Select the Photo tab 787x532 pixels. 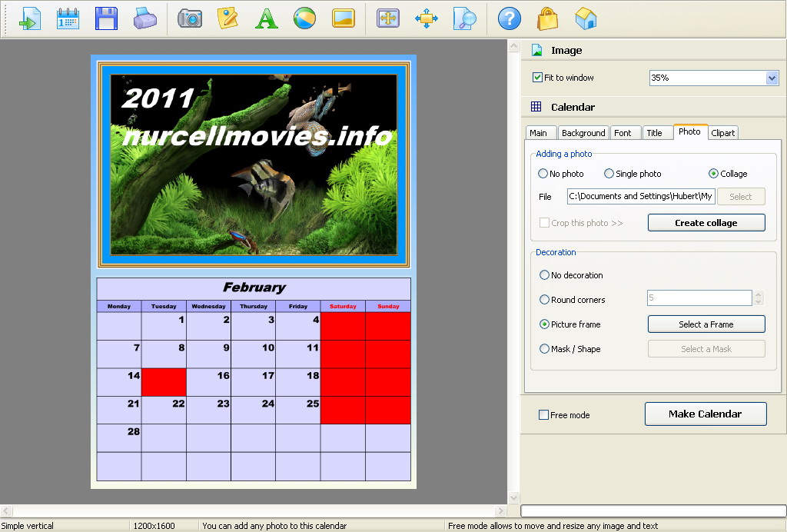tap(690, 131)
